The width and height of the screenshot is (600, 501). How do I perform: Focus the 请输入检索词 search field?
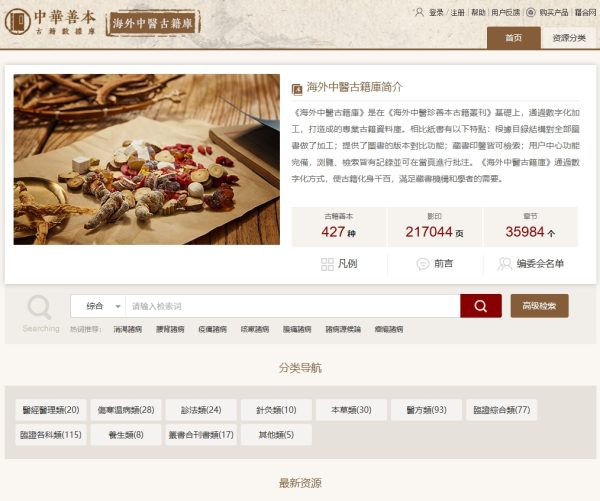[x=293, y=306]
